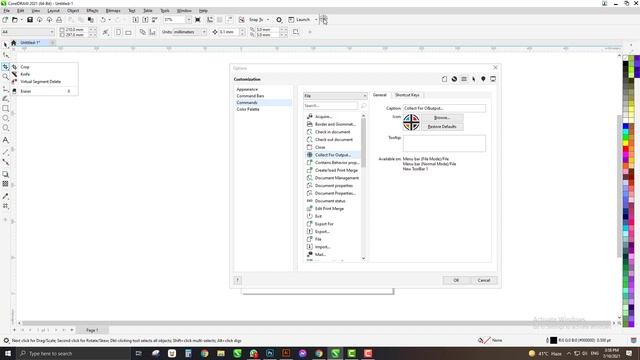
Task: Click the search magnifier in Commands list
Action: [363, 106]
